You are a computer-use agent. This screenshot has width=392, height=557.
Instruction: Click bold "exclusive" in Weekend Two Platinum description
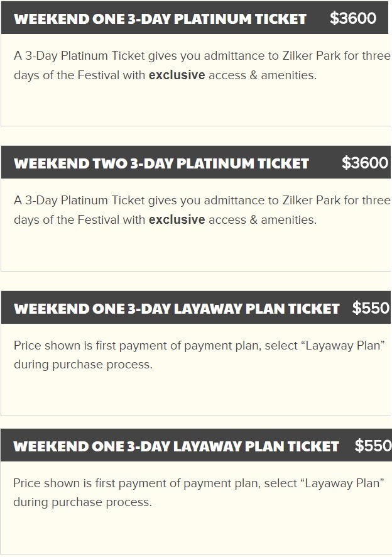point(177,220)
